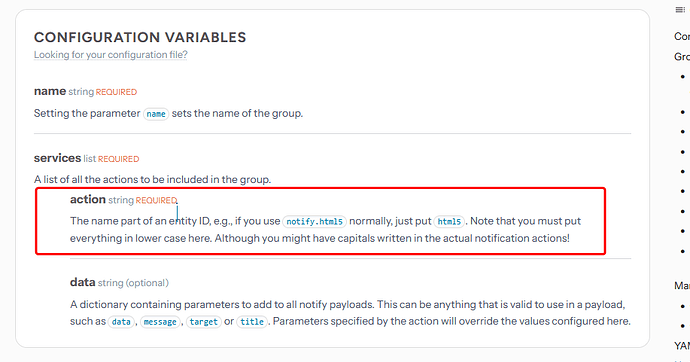Click the REQUIRED label beside 'action'
The width and height of the screenshot is (690, 362).
[156, 201]
